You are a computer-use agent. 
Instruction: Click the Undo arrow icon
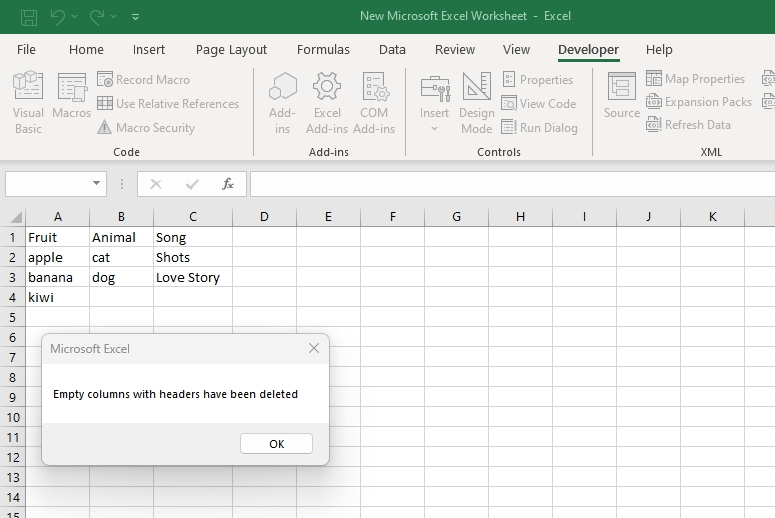tap(58, 17)
